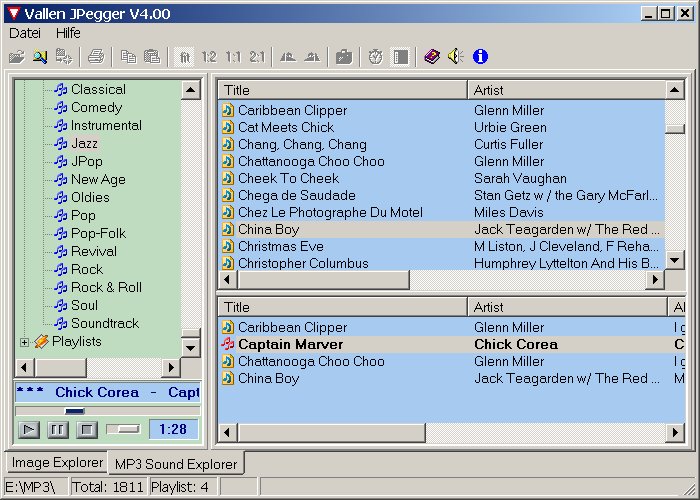Select Chez Le Photographe Du Motel
The width and height of the screenshot is (700, 500).
(442, 212)
